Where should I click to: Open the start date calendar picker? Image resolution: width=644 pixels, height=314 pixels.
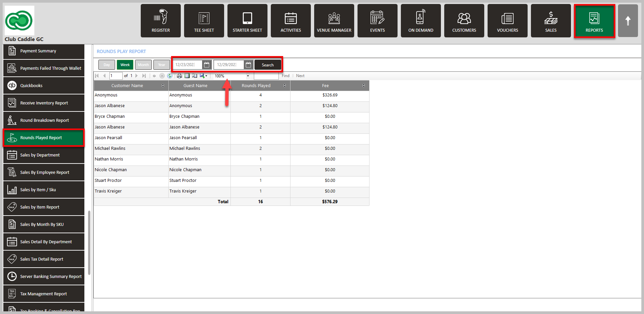click(207, 65)
